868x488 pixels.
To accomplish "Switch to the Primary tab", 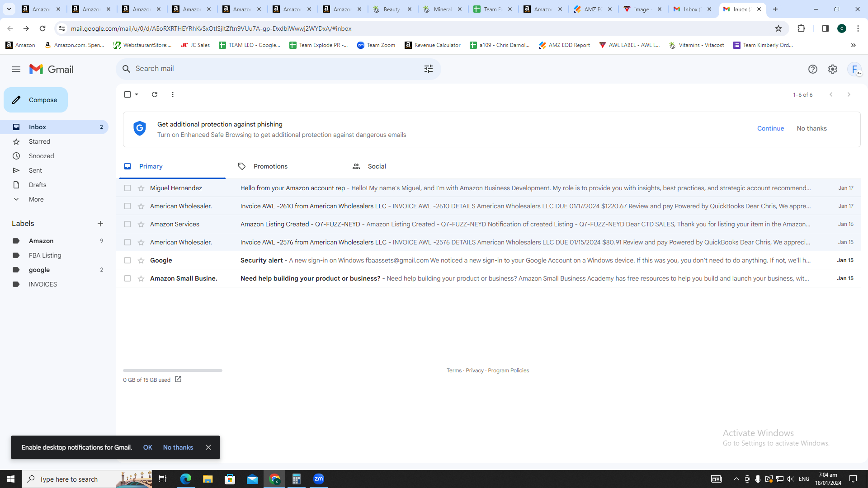I will tap(172, 166).
